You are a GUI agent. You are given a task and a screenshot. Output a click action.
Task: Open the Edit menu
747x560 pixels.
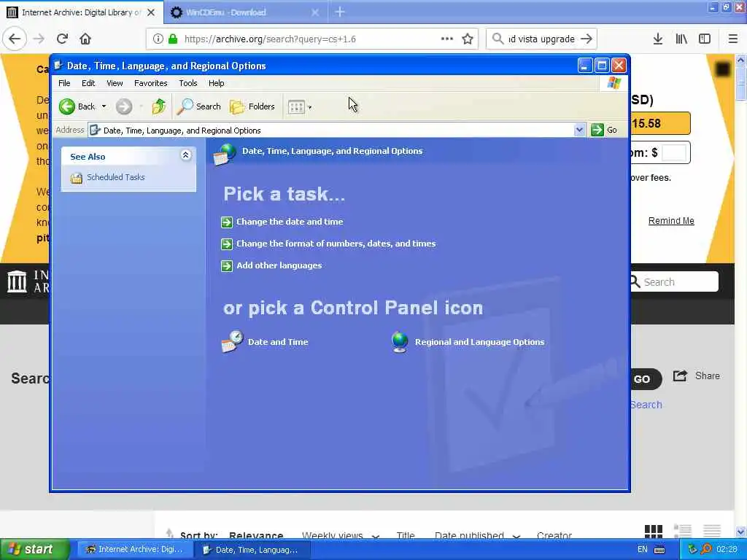88,83
